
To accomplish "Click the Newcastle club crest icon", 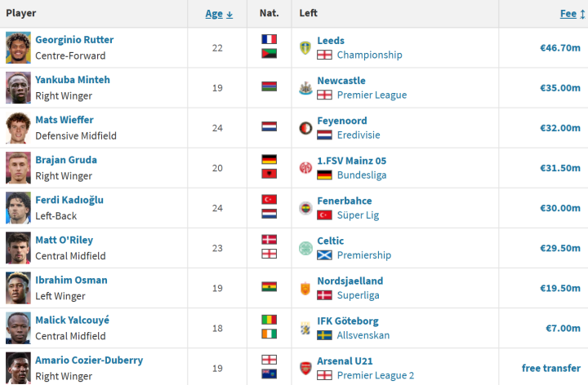I will pyautogui.click(x=305, y=87).
